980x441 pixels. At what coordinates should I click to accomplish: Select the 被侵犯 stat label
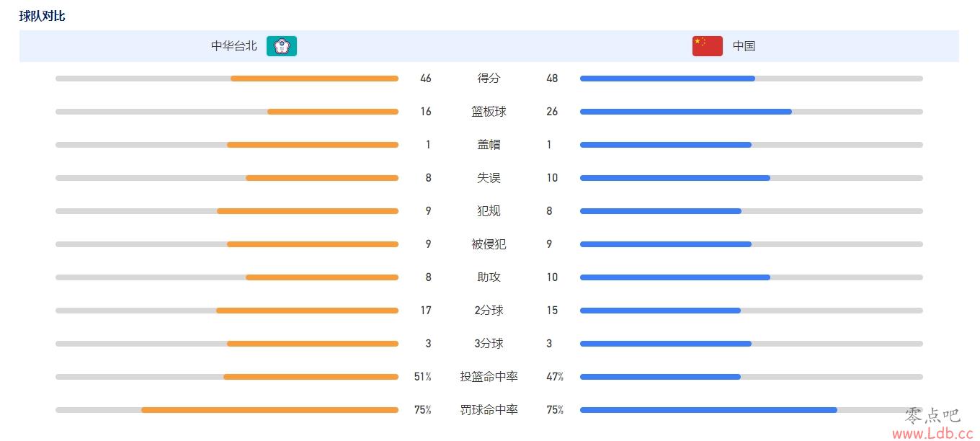[489, 244]
